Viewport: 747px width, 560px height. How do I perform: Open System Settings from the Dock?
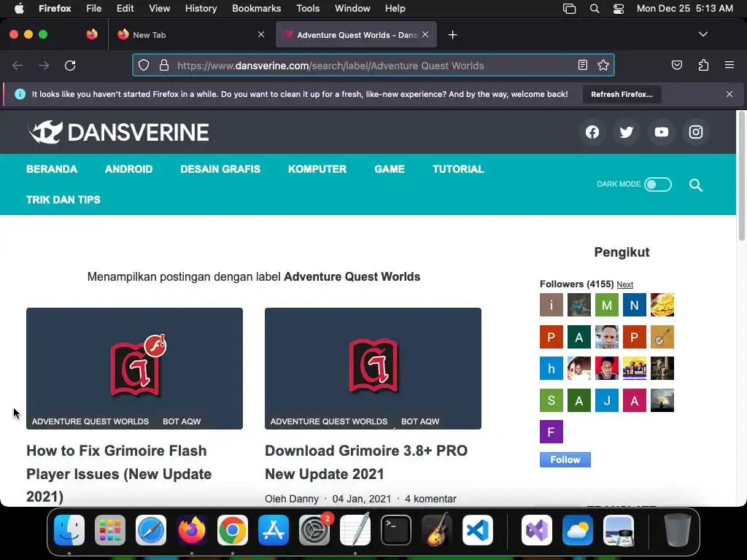click(314, 530)
